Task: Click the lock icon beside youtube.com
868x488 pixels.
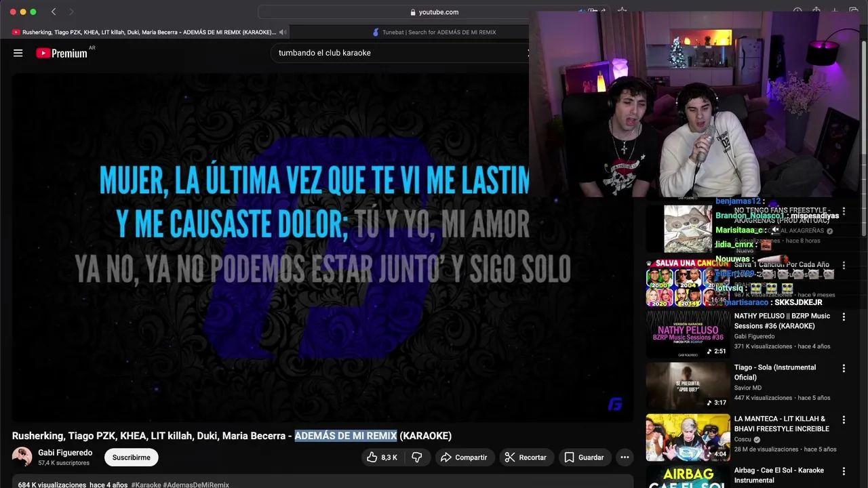Action: [x=413, y=12]
